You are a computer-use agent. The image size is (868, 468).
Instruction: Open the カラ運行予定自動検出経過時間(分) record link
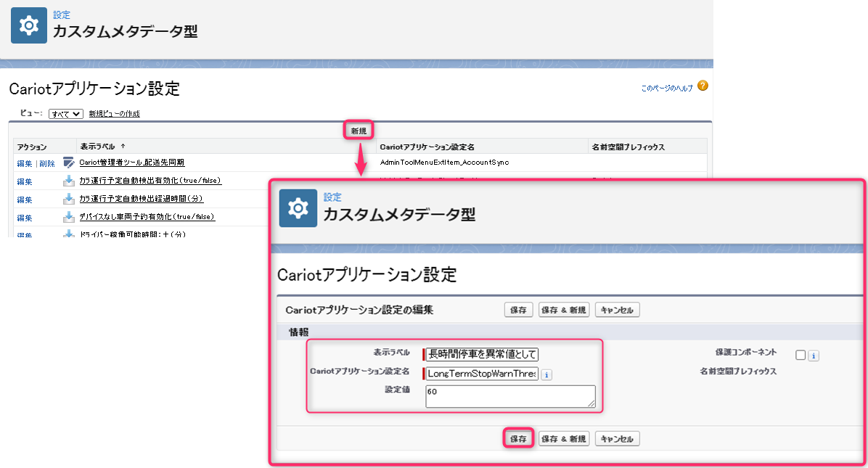pyautogui.click(x=142, y=199)
